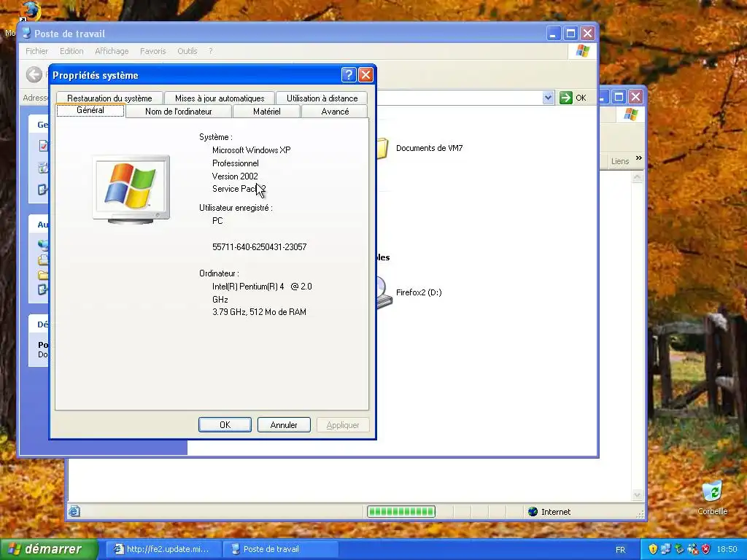Viewport: 747px width, 560px height.
Task: Open the Fichier menu
Action: 36,51
